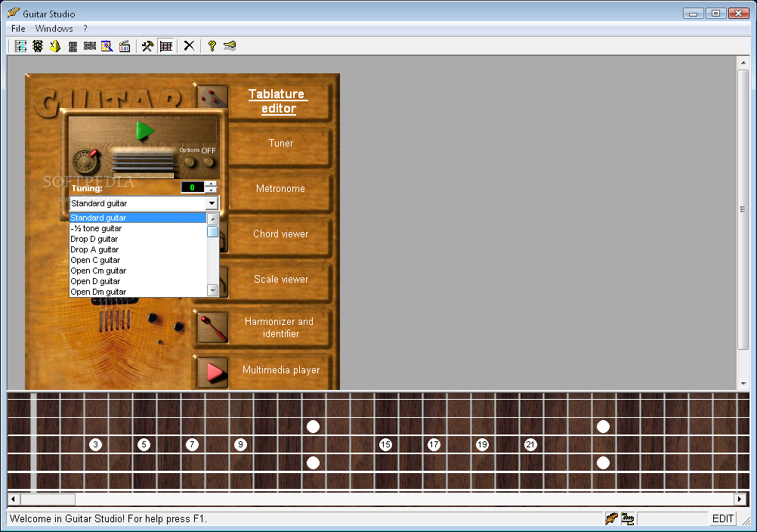Screen dimensions: 757x532
Task: Open the Windows menu
Action: point(54,29)
